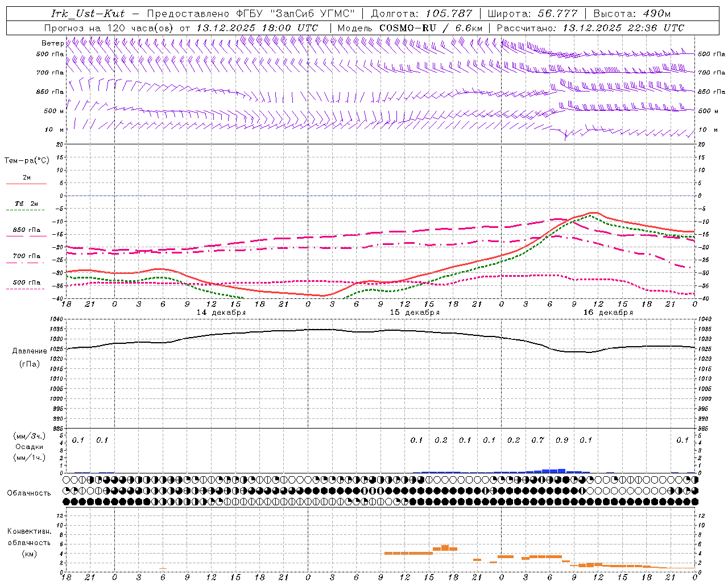Select the date label 16 декабря
The image size is (728, 582).
coord(608,313)
